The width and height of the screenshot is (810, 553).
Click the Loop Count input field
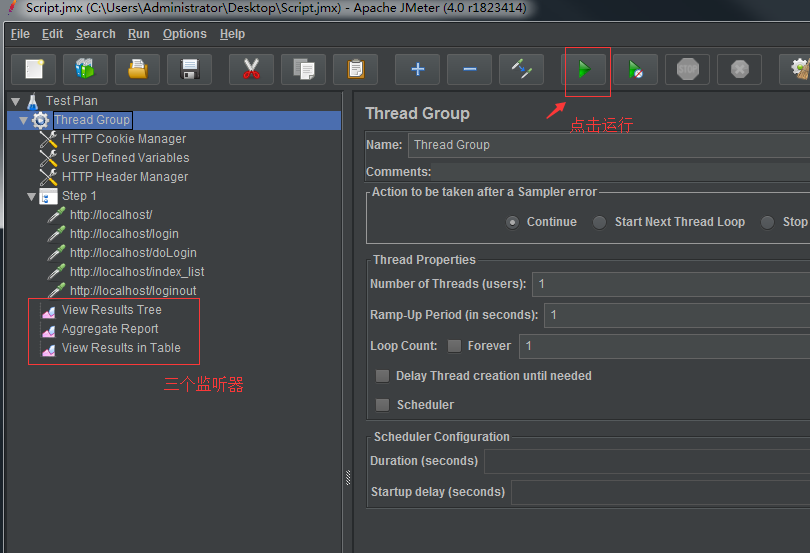(x=664, y=346)
